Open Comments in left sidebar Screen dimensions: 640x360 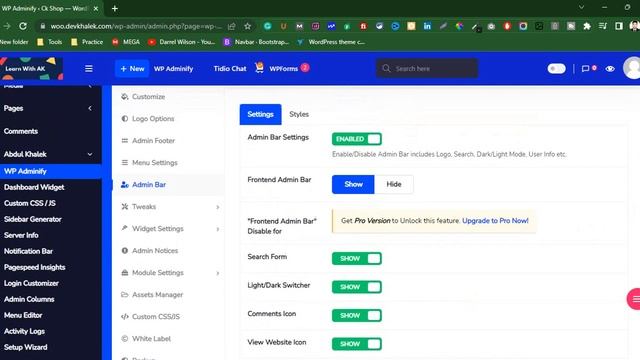(21, 131)
